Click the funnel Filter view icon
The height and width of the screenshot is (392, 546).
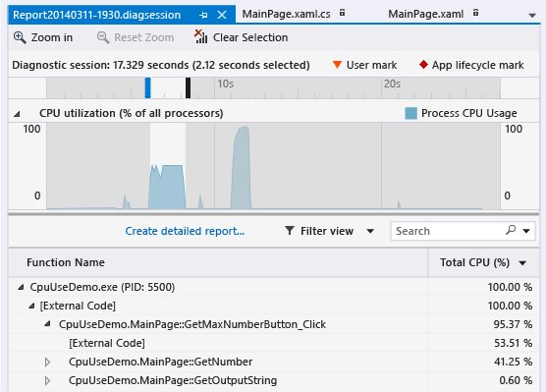point(290,230)
